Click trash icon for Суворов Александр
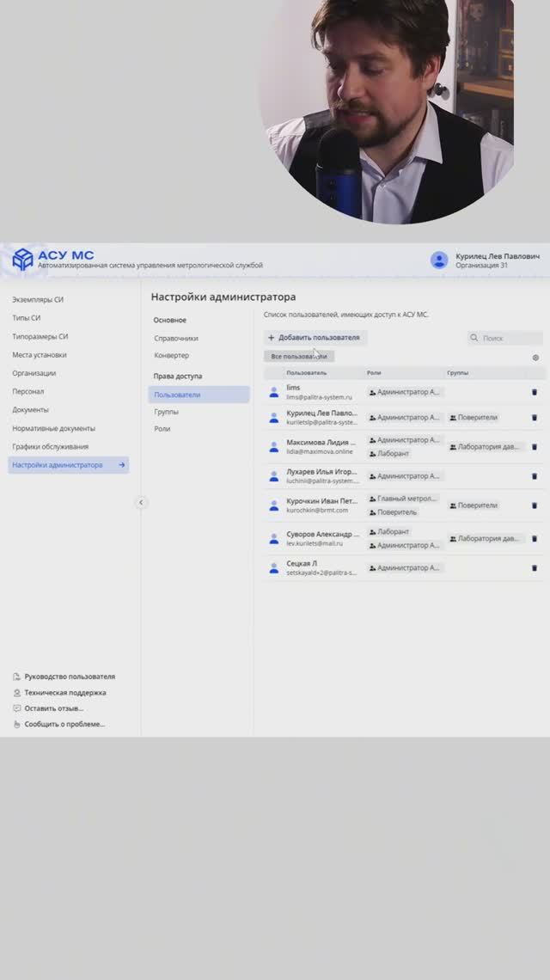550x980 pixels. [x=535, y=538]
